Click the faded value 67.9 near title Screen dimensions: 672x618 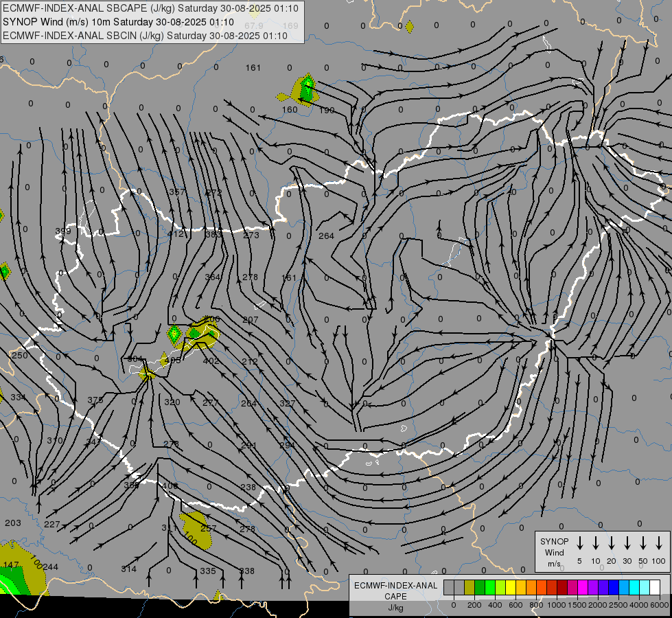pos(254,26)
